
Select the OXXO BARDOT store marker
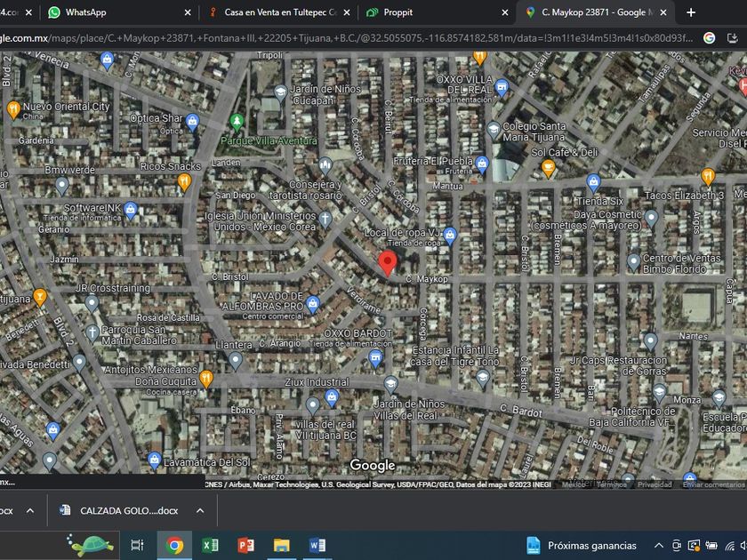[375, 358]
